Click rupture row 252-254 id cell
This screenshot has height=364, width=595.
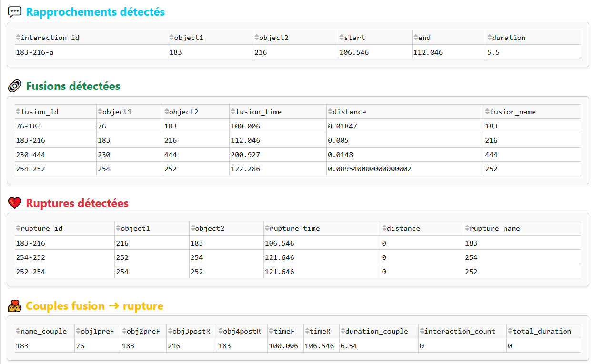tap(64, 272)
